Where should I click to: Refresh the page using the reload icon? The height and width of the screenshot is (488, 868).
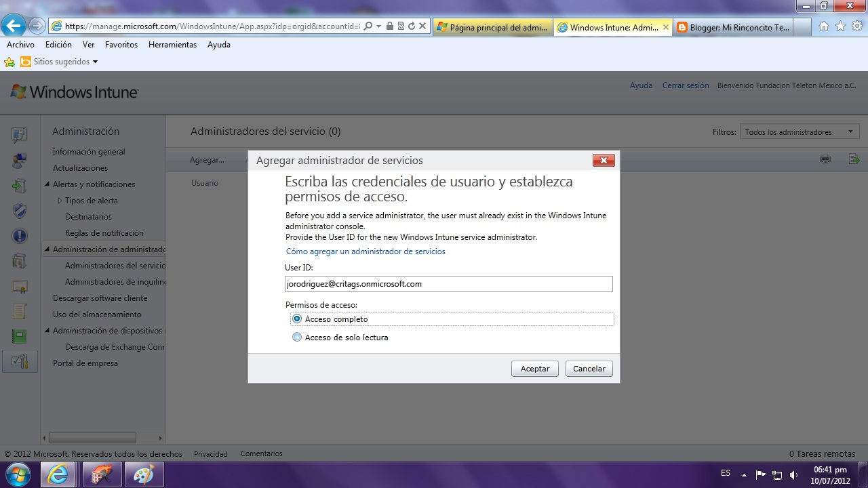(411, 26)
